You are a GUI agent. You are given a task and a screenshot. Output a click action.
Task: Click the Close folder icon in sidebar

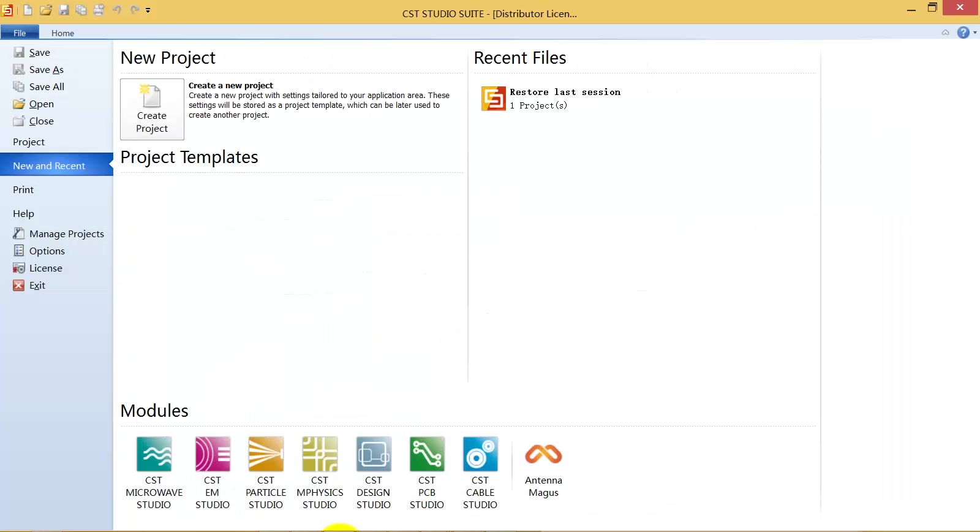pos(19,121)
